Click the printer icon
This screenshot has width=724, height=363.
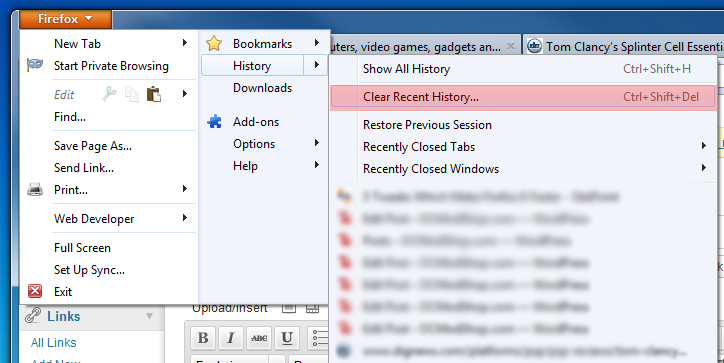coord(35,189)
